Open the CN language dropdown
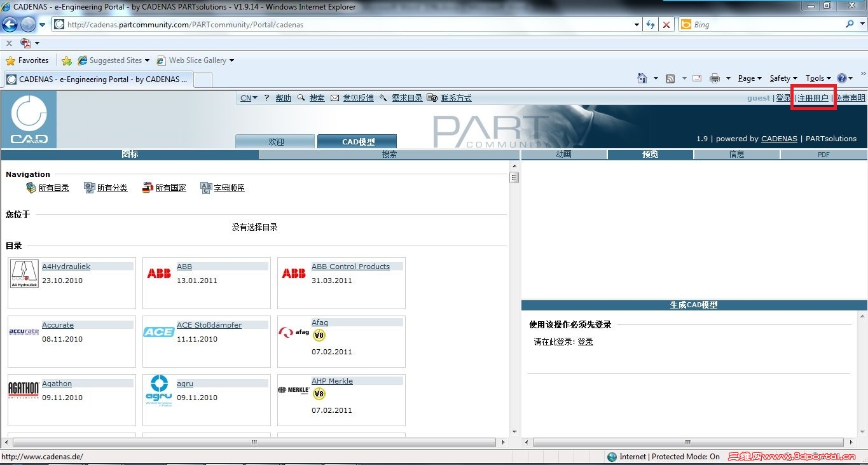Image resolution: width=868 pixels, height=465 pixels. [x=249, y=98]
